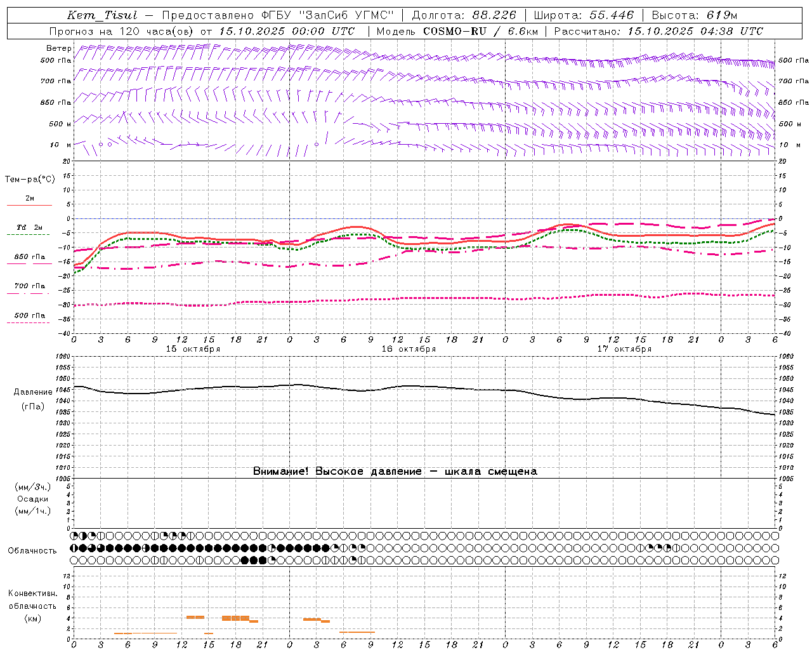
Task: Click the 2м temperature legend label
Action: (x=30, y=199)
